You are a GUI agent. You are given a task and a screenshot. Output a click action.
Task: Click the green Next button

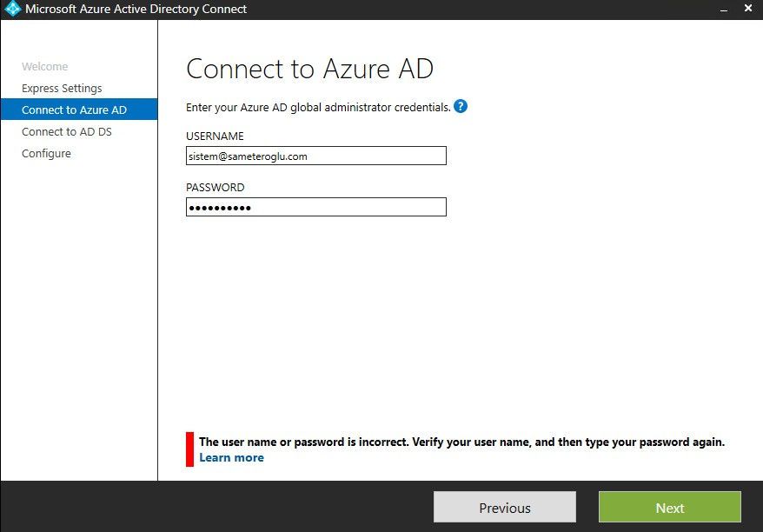click(669, 507)
